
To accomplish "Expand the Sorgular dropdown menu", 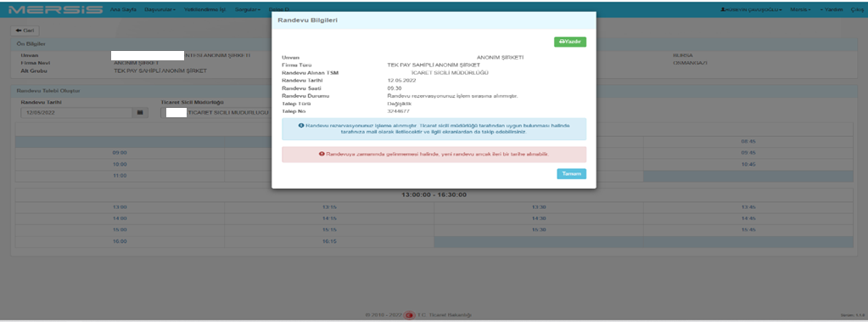I will 248,10.
